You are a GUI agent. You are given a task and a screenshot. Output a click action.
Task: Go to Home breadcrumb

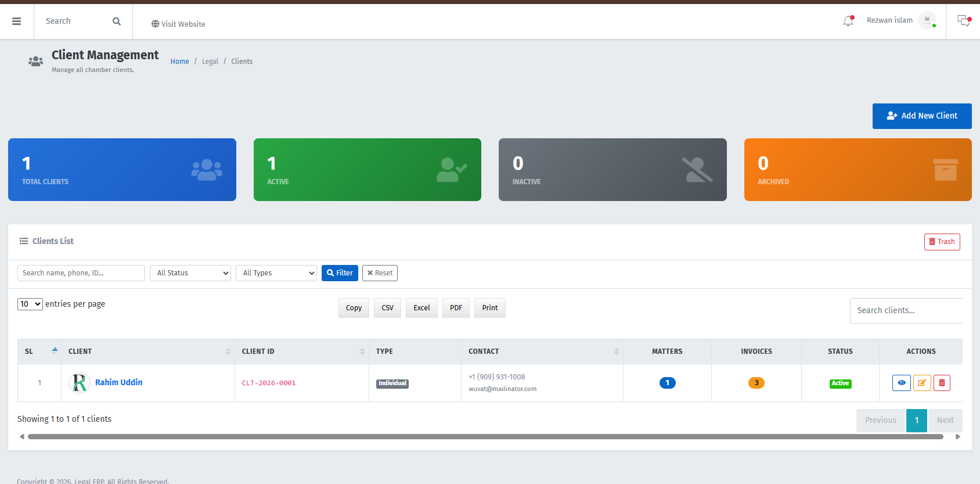180,62
